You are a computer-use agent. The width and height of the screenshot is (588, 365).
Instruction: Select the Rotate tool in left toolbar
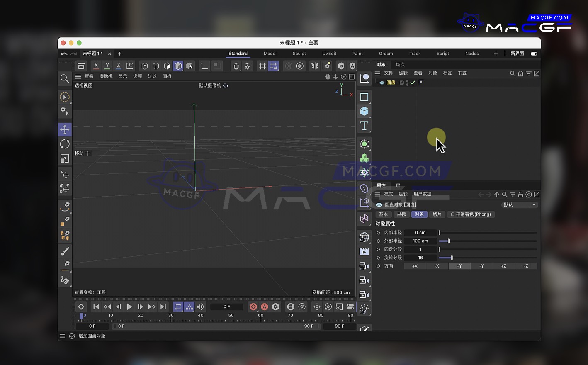click(65, 144)
